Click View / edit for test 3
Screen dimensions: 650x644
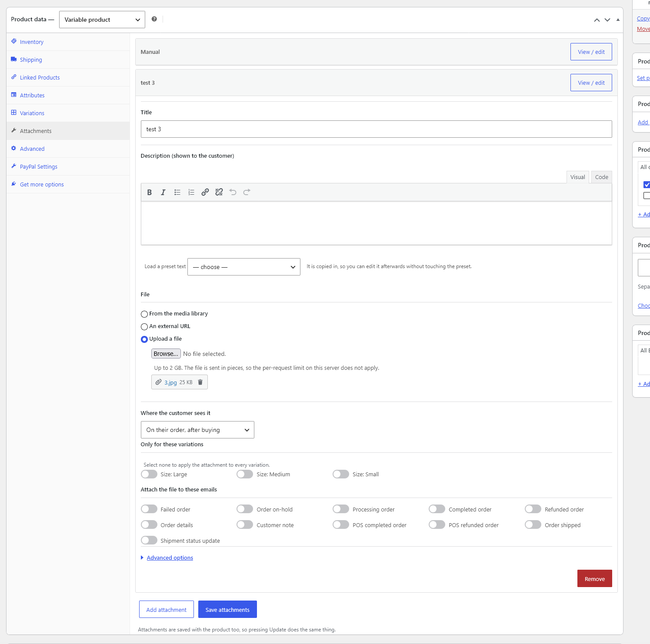[591, 83]
